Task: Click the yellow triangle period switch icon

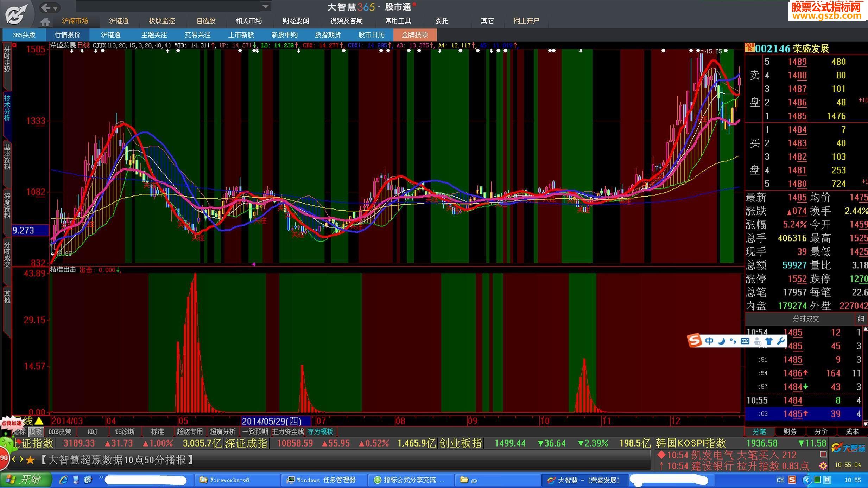Action: coord(39,420)
